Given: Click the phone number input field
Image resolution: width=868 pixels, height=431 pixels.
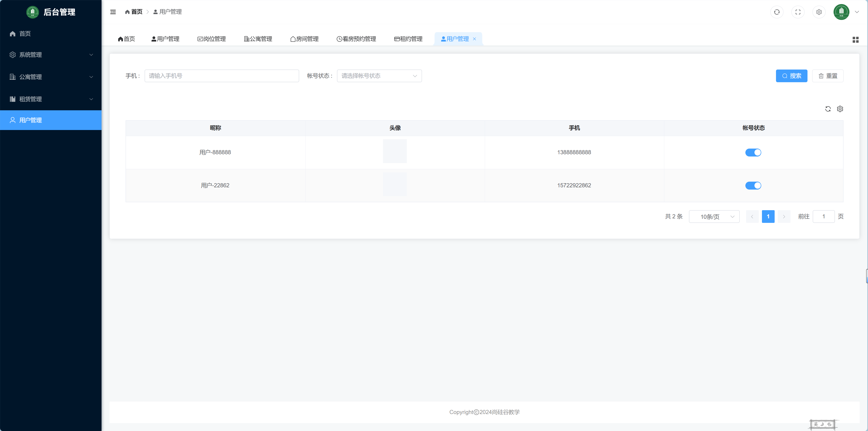Looking at the screenshot, I should (x=221, y=76).
